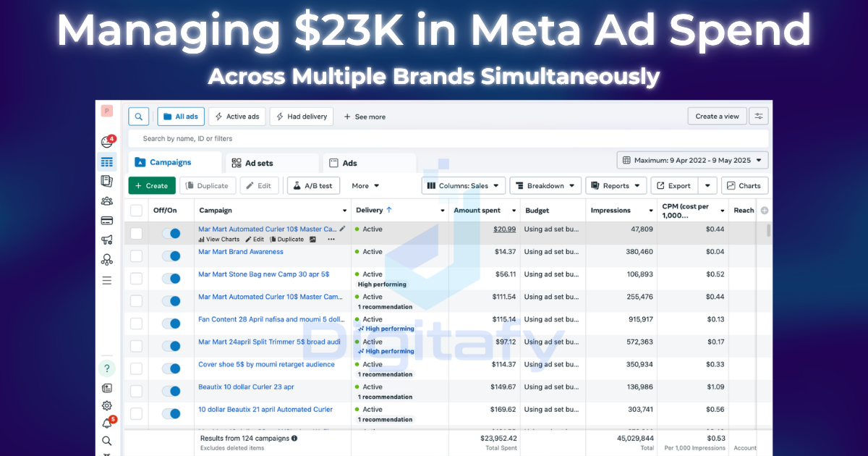This screenshot has height=456, width=868.
Task: Click See more filters
Action: 365,117
